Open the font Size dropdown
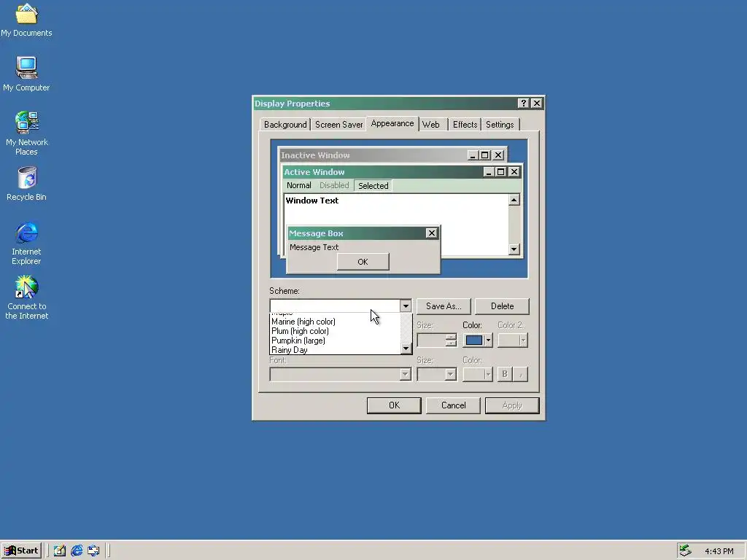747x560 pixels. [437, 374]
